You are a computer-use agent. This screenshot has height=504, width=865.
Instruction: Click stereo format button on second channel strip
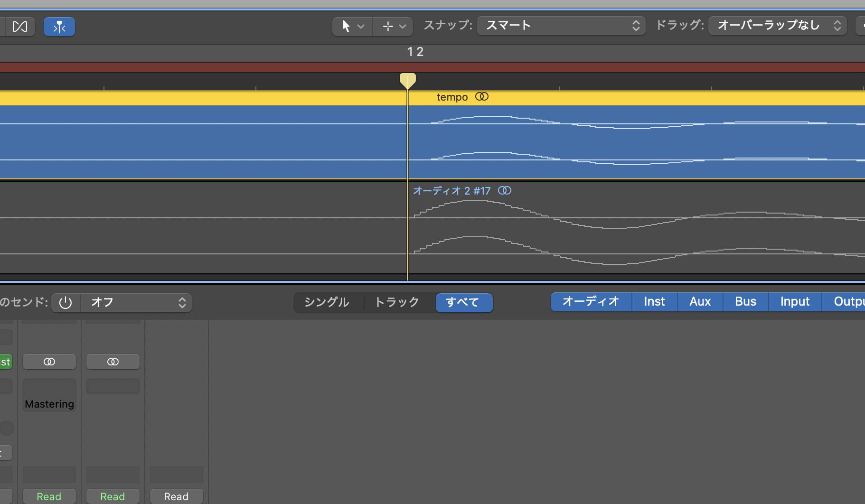[113, 362]
